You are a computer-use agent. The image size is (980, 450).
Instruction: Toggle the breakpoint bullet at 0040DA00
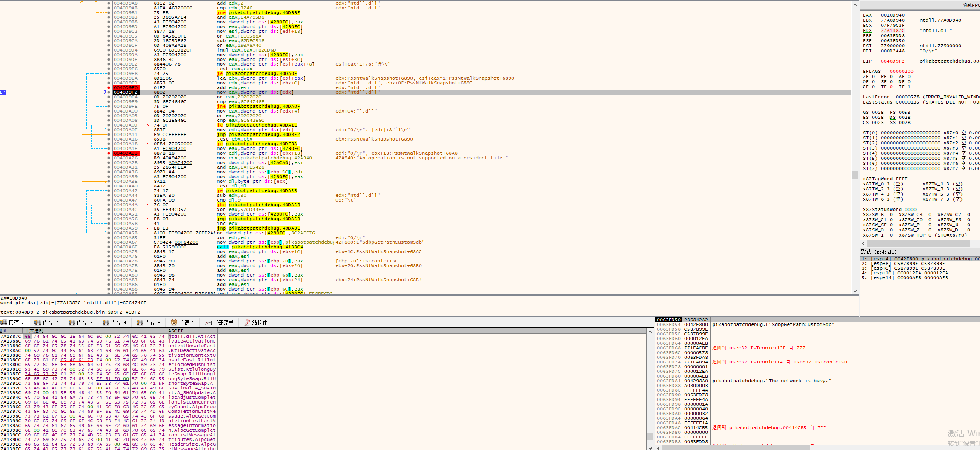click(x=109, y=111)
